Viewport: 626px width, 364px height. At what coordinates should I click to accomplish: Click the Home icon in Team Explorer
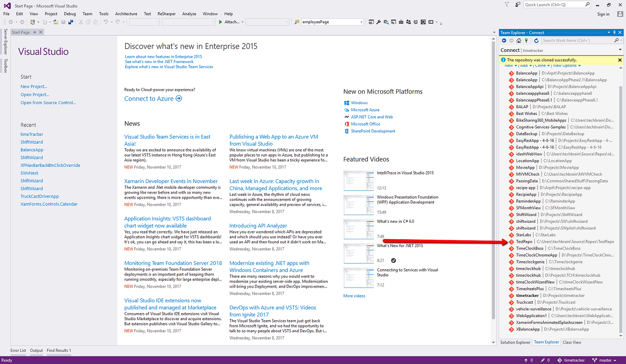coord(519,41)
